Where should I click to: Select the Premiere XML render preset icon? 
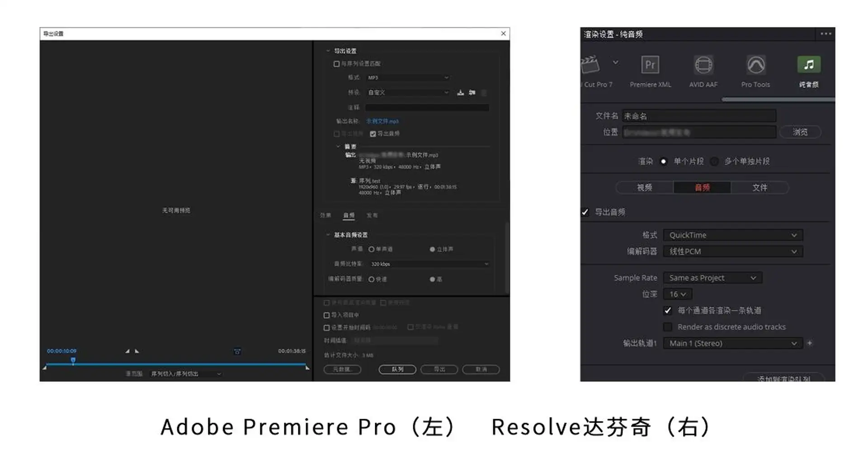click(x=650, y=65)
